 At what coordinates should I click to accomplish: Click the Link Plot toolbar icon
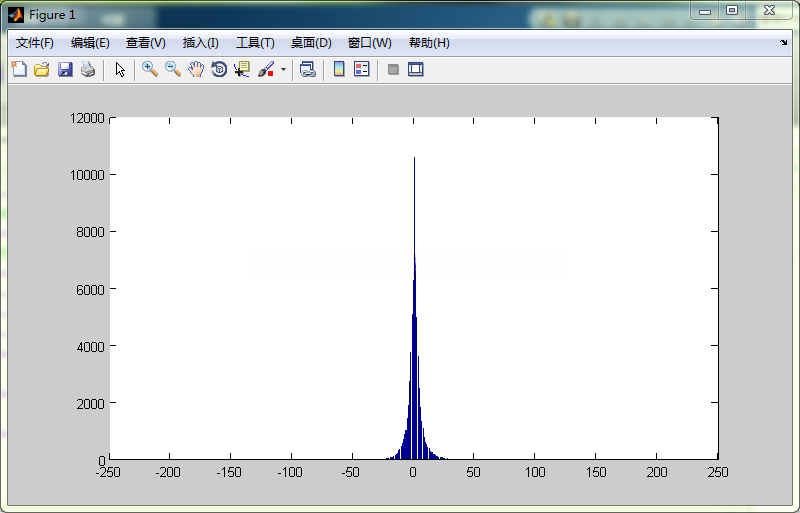pos(307,69)
